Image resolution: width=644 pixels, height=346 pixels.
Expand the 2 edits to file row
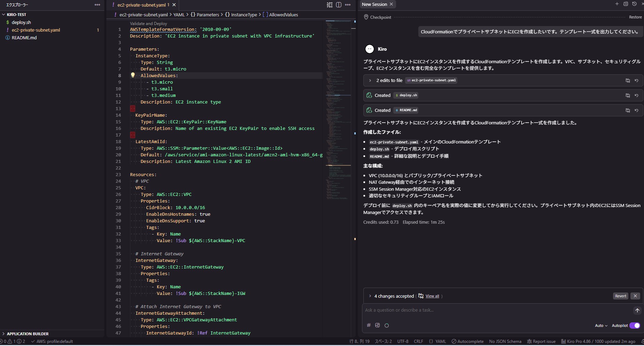[370, 80]
